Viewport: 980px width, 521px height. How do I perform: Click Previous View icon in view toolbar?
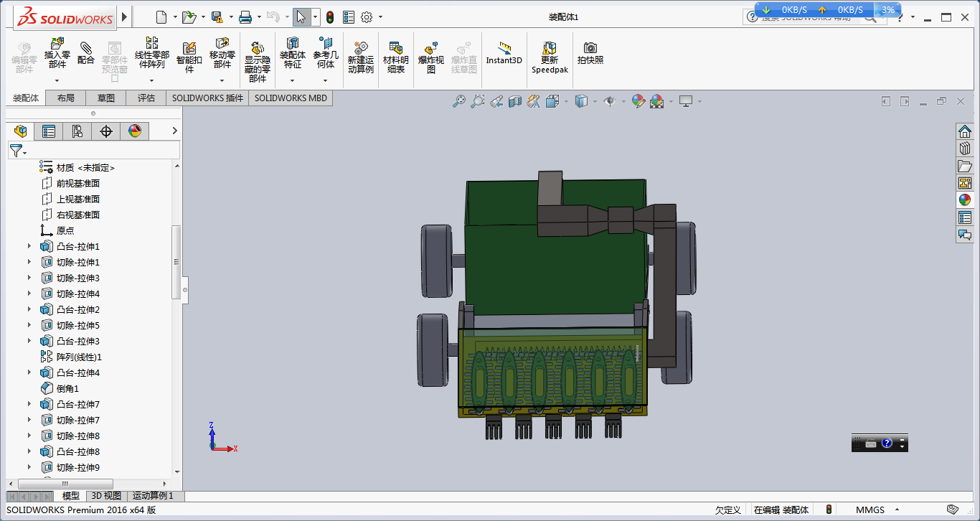496,102
